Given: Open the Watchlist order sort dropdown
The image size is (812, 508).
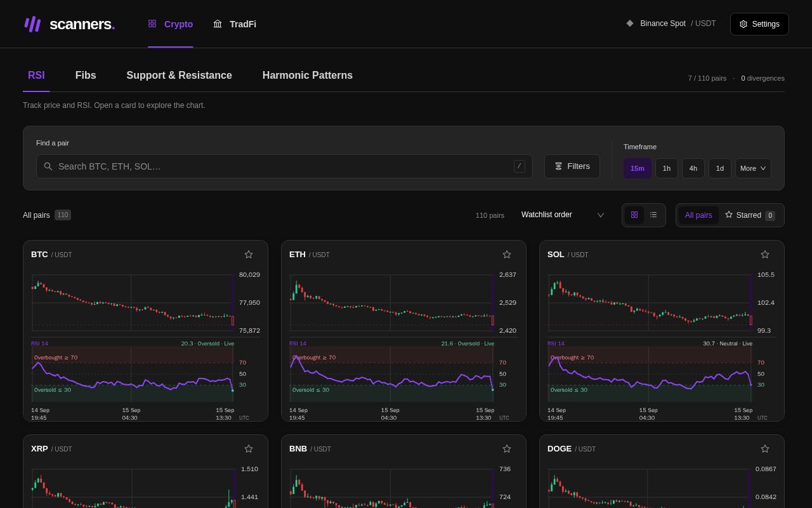Looking at the screenshot, I should click(x=563, y=215).
